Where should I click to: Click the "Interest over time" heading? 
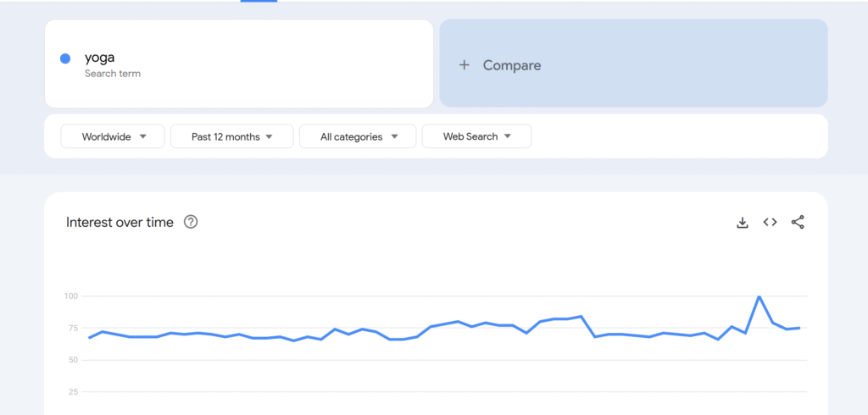coord(120,222)
